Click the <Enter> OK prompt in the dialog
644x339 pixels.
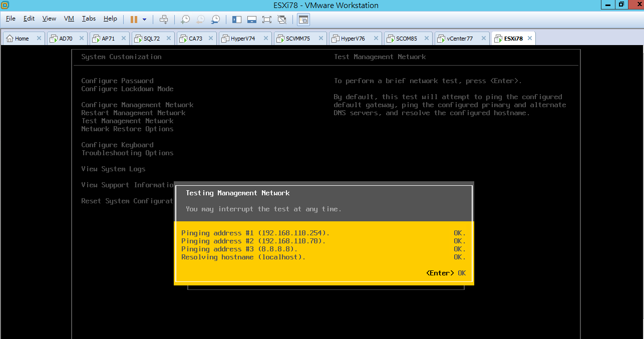click(x=446, y=273)
